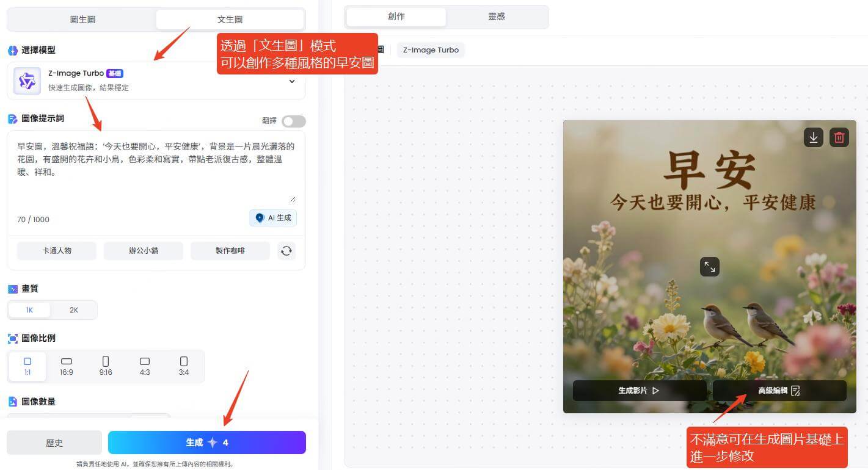The image size is (868, 470).
Task: Refresh the prompt suggestion chips
Action: 286,250
